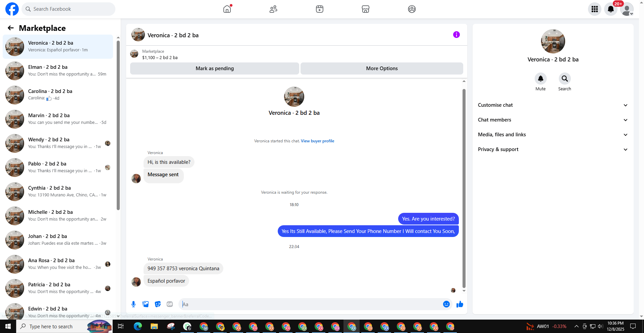
Task: Expand Media, files and links section
Action: [x=553, y=135]
